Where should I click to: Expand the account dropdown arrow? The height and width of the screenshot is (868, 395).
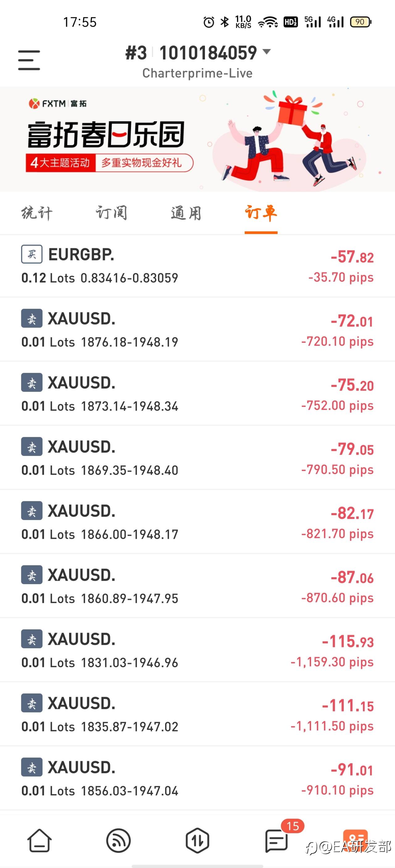267,51
